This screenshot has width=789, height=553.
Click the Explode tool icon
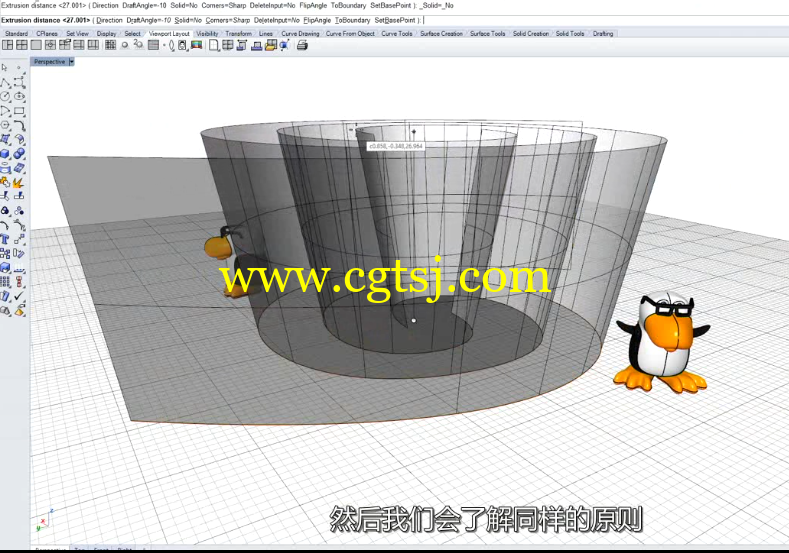[19, 183]
